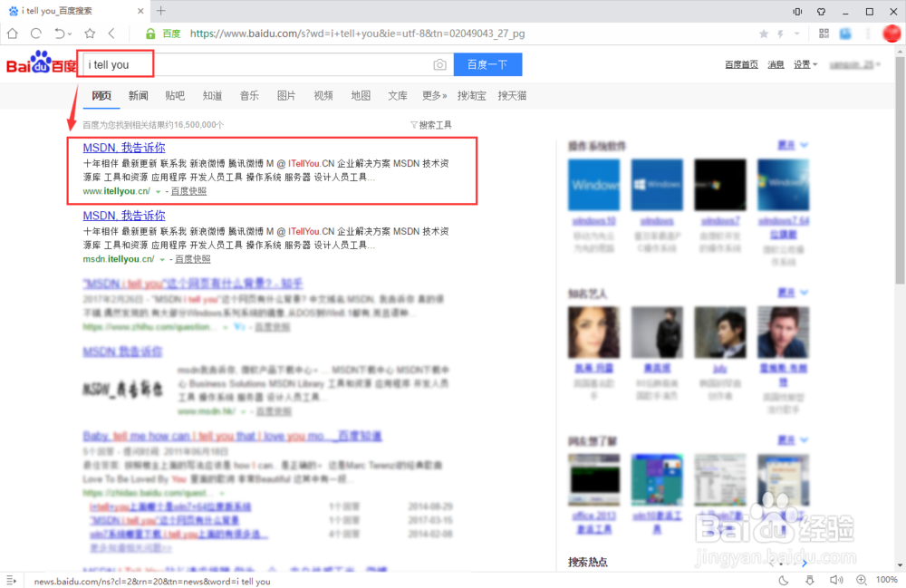Click the zoom magnifier icon in status bar
This screenshot has height=588, width=906.
[862, 580]
